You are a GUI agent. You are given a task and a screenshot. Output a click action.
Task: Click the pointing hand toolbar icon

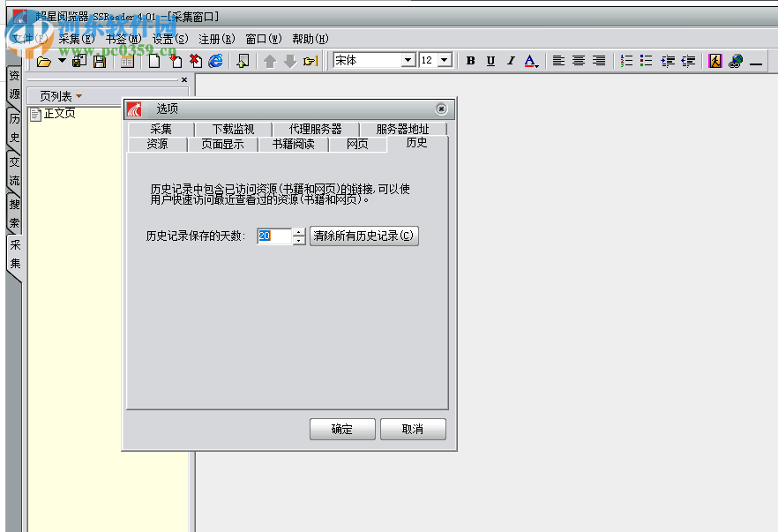coord(310,61)
